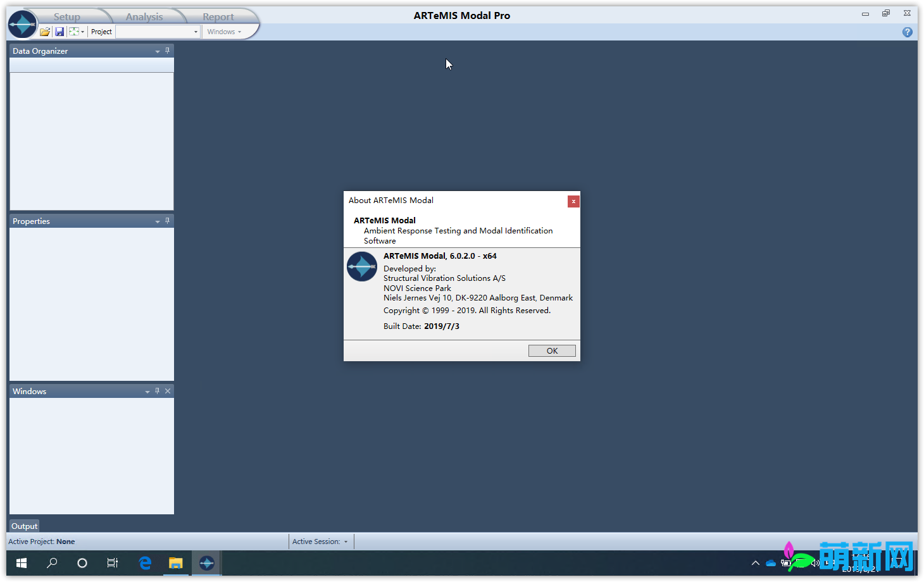Viewport: 924px width, 582px height.
Task: Click the Save project floppy icon
Action: point(59,32)
